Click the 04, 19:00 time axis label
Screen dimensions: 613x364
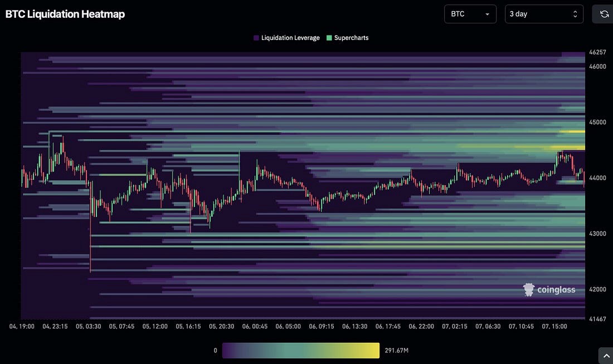pos(22,327)
